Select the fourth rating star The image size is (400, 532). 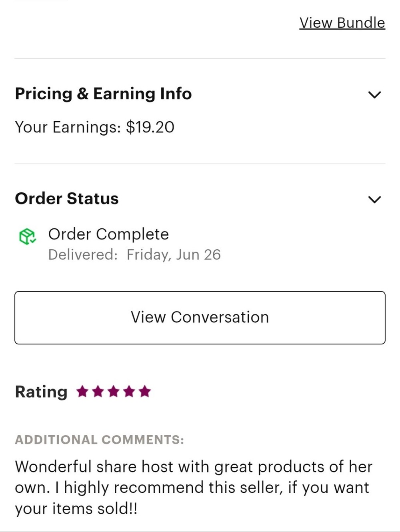point(129,391)
